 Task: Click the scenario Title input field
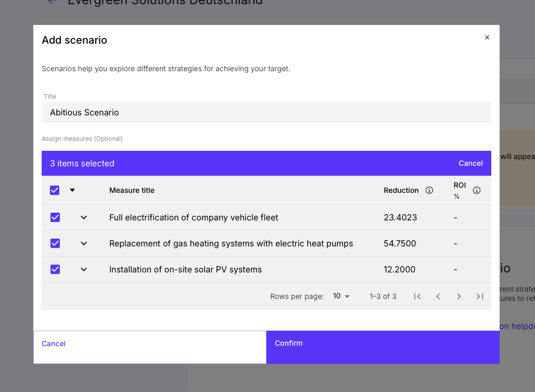pos(266,112)
